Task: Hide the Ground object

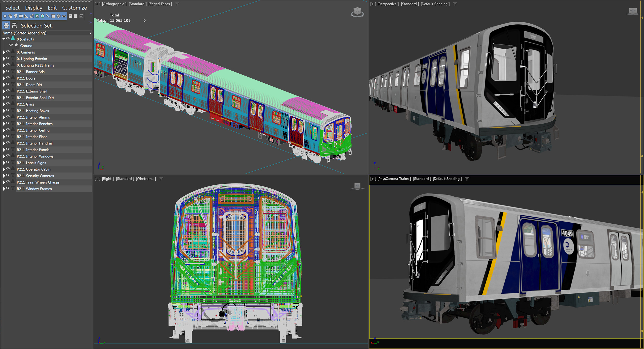Action: (11, 45)
